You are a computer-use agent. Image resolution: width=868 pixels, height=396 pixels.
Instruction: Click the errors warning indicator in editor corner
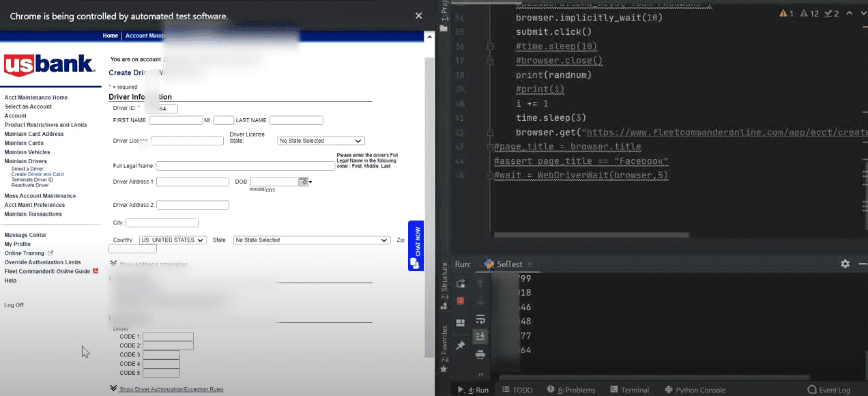tap(787, 14)
